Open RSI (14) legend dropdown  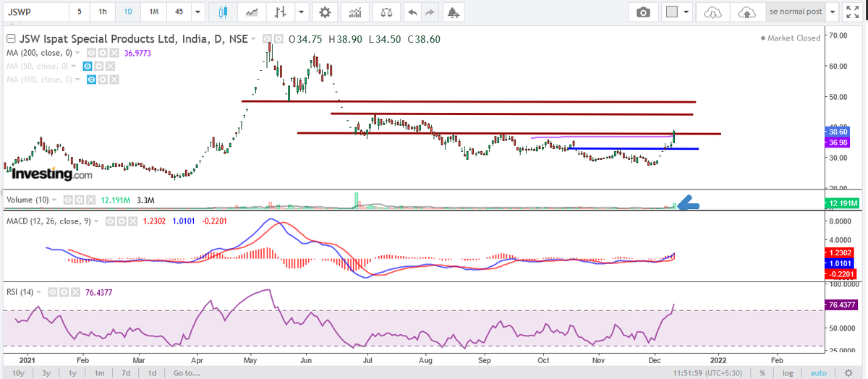coord(38,292)
